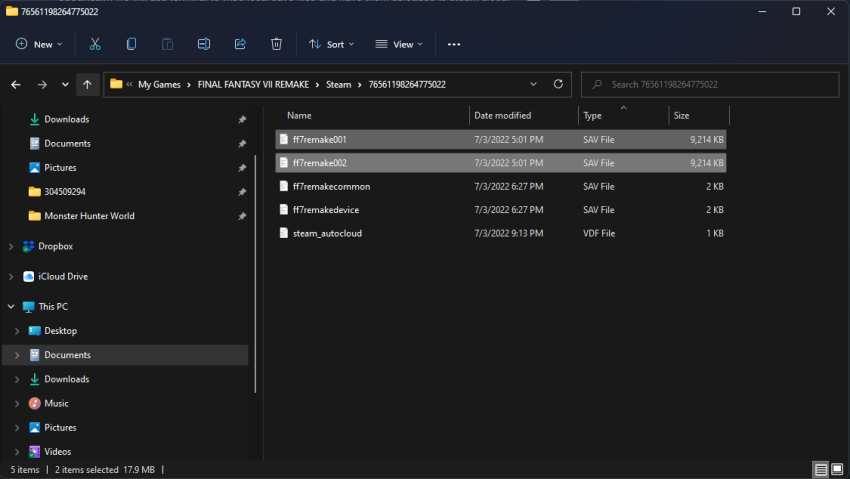850x479 pixels.
Task: Click the Copy icon in toolbar
Action: [x=131, y=44]
